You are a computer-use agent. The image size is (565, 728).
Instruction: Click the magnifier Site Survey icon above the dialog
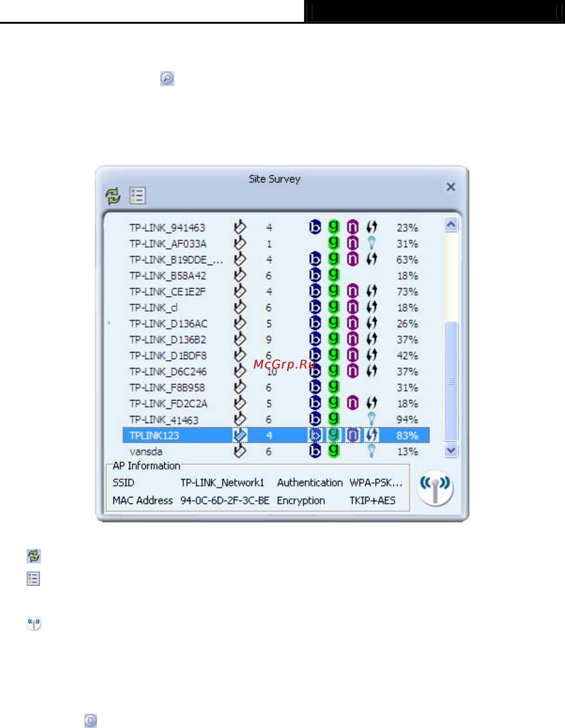tap(167, 78)
